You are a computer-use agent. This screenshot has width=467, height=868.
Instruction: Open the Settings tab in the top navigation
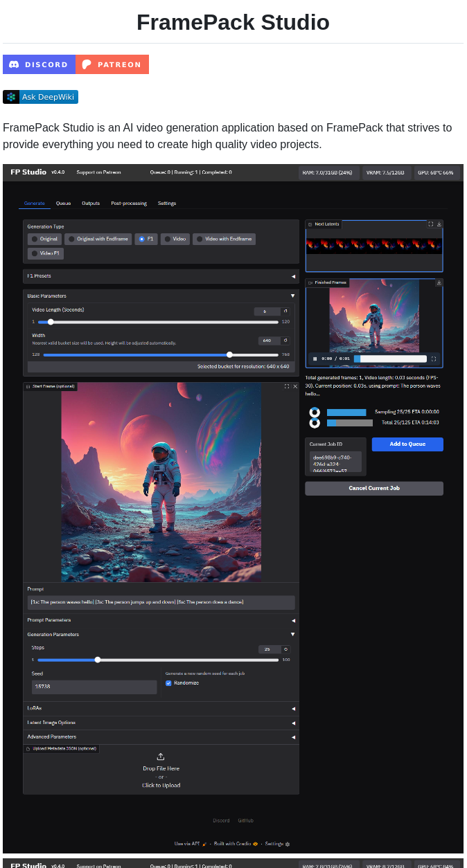coord(167,204)
